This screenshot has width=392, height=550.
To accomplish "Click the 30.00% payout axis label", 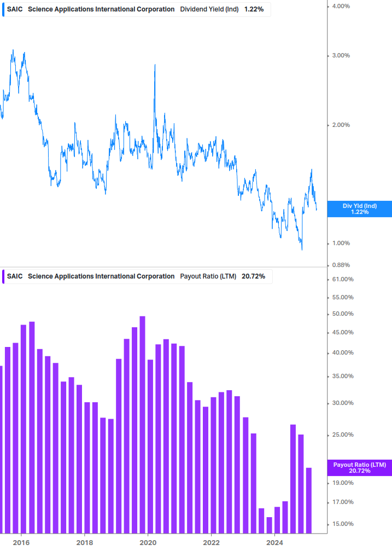I will click(x=343, y=403).
